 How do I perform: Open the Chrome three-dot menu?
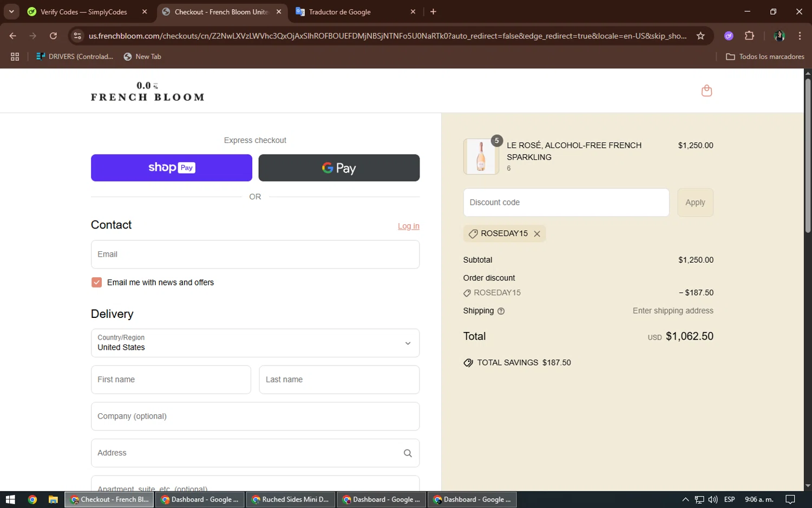(800, 36)
